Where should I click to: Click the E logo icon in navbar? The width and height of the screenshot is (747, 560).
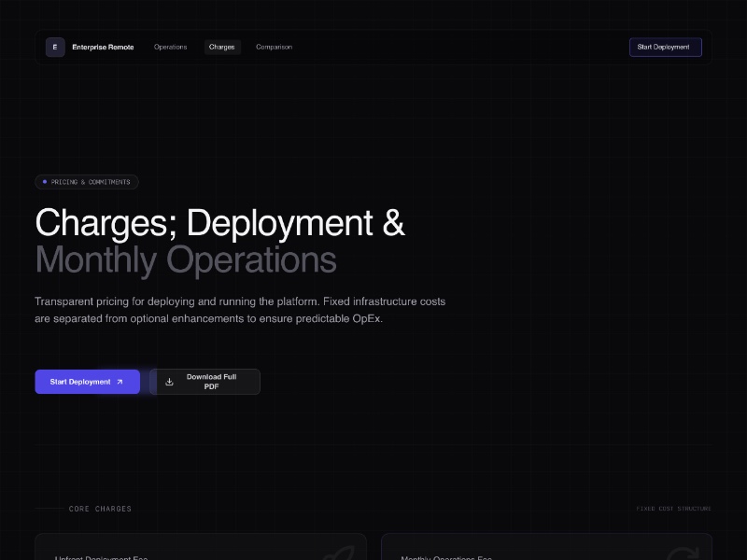click(55, 47)
